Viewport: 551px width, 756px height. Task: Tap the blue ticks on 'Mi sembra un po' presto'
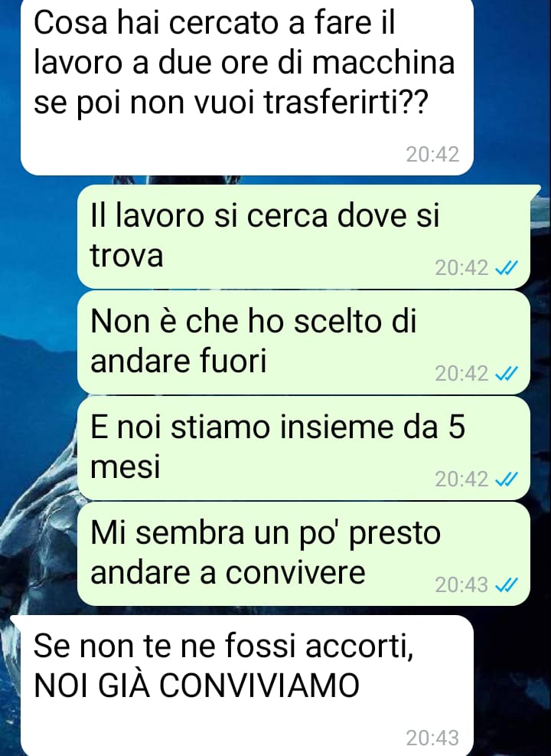pyautogui.click(x=507, y=585)
